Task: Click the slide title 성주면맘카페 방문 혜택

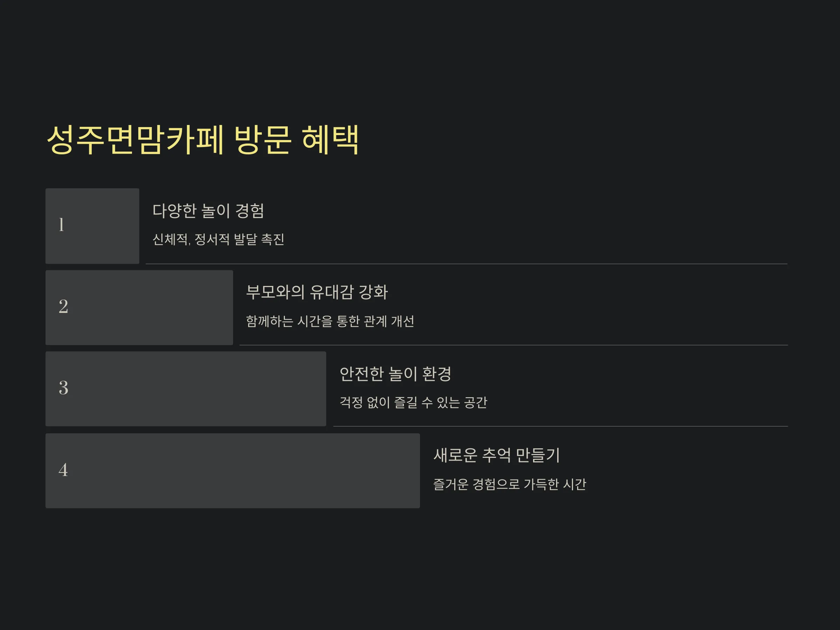Action: coord(202,139)
